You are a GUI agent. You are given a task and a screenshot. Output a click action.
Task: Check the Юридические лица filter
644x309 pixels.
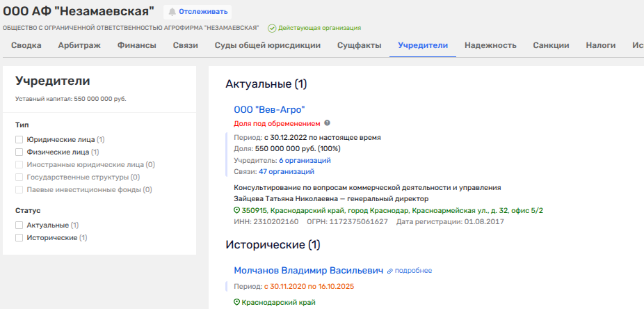click(x=19, y=139)
